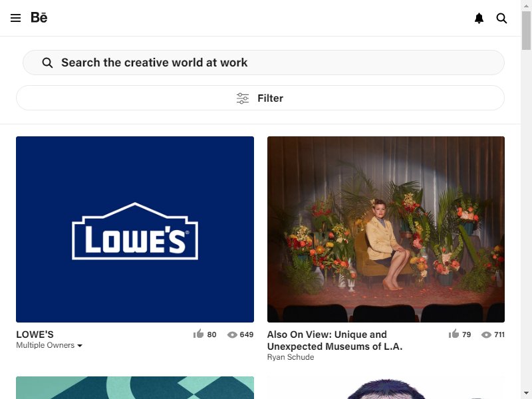532x399 pixels.
Task: Click the scrollbar up arrow
Action: click(x=526, y=5)
